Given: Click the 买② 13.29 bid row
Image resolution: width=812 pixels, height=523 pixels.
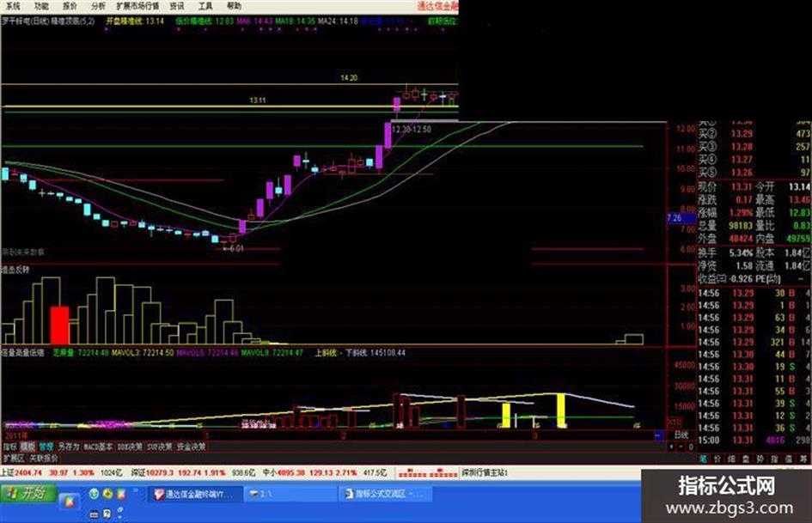Looking at the screenshot, I should (x=754, y=134).
